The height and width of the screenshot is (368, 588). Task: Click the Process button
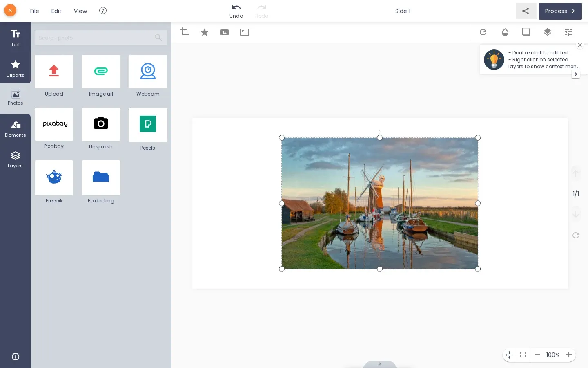pos(560,11)
